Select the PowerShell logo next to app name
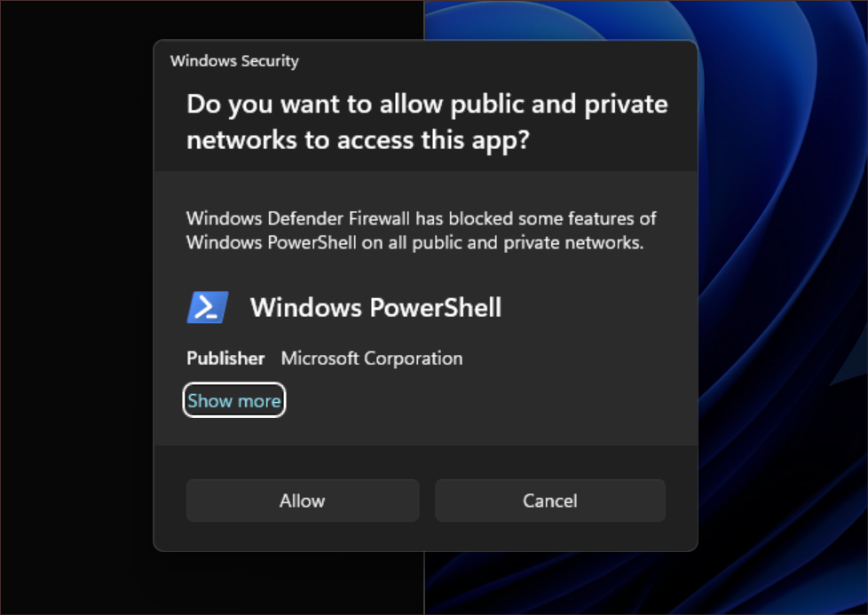 [x=207, y=306]
